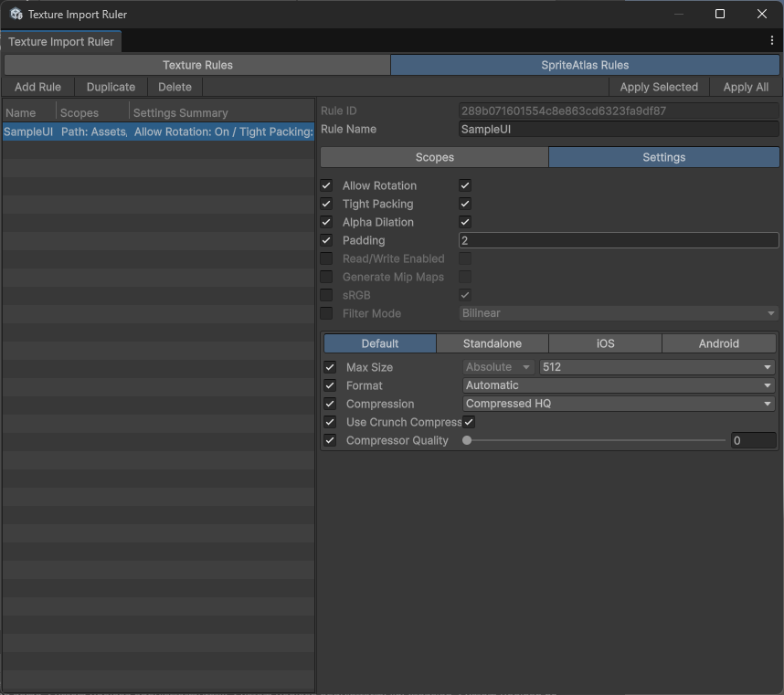The height and width of the screenshot is (695, 784).
Task: Toggle override checkbox for Compression
Action: click(x=330, y=404)
